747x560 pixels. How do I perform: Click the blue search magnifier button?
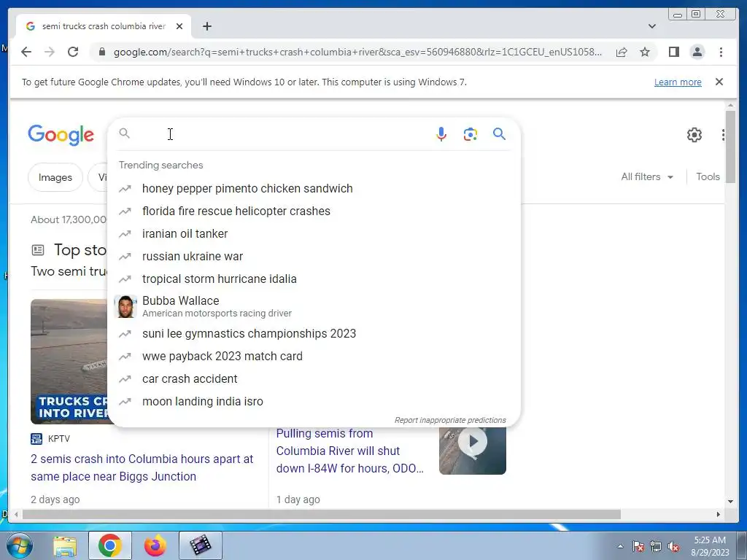click(499, 134)
